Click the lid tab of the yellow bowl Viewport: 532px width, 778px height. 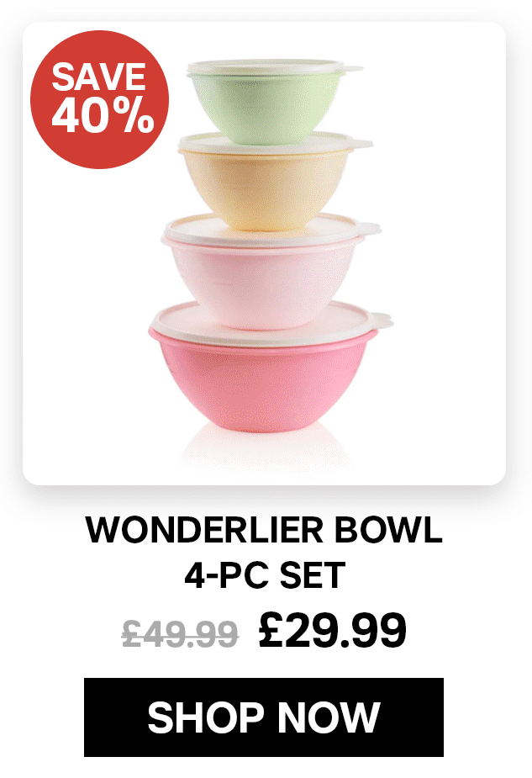pos(361,144)
